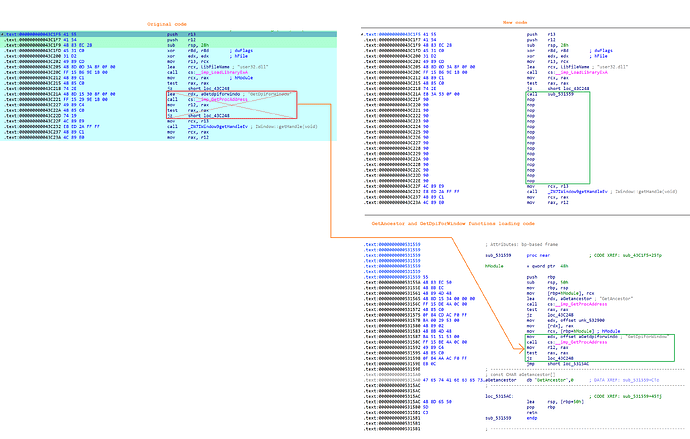Click "__imp_GetProcAddress" at address 53156C
The height and width of the screenshot is (439, 690).
(581, 304)
